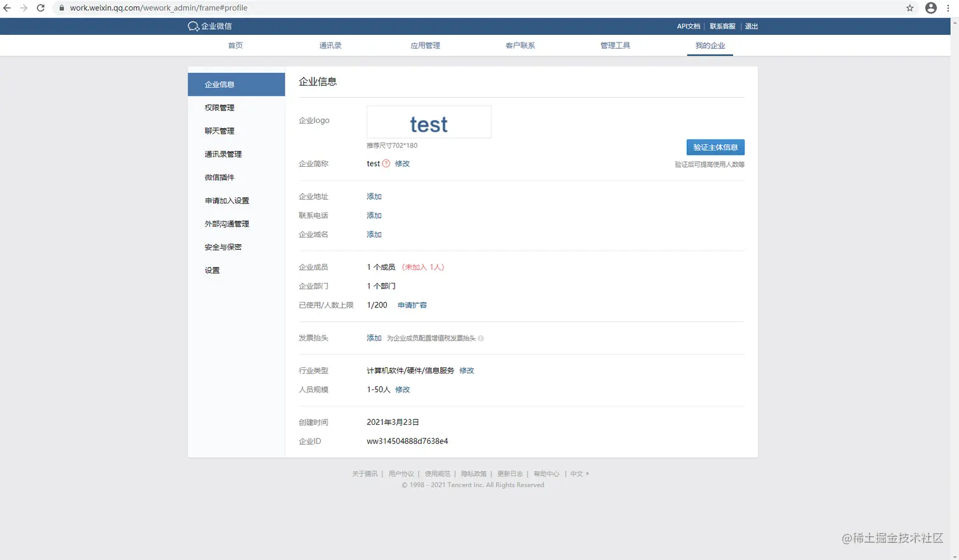Open 微信插件 from the sidebar
959x560 pixels.
(x=218, y=177)
